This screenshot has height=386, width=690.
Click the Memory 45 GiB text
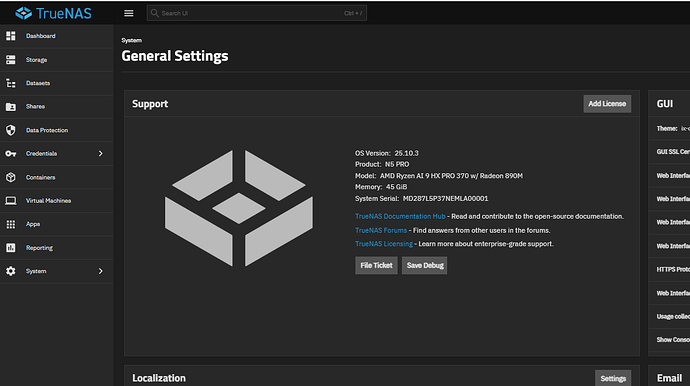click(381, 187)
